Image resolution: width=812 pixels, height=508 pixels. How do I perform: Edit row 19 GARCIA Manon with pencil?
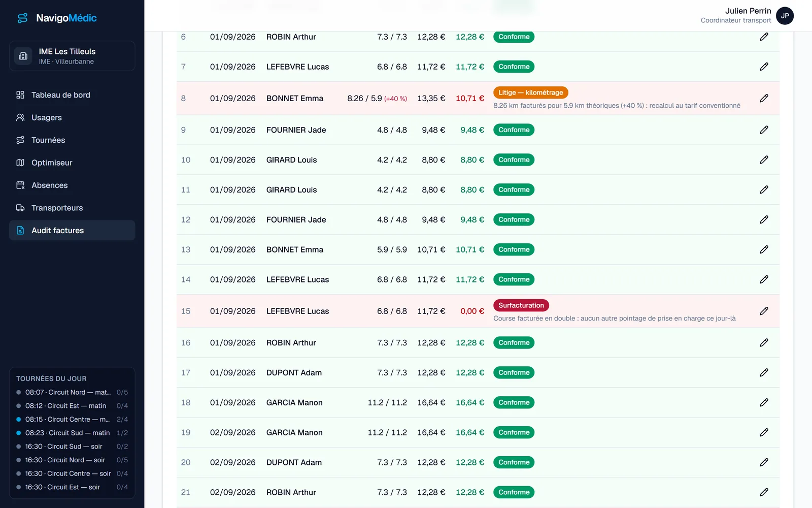tap(764, 432)
